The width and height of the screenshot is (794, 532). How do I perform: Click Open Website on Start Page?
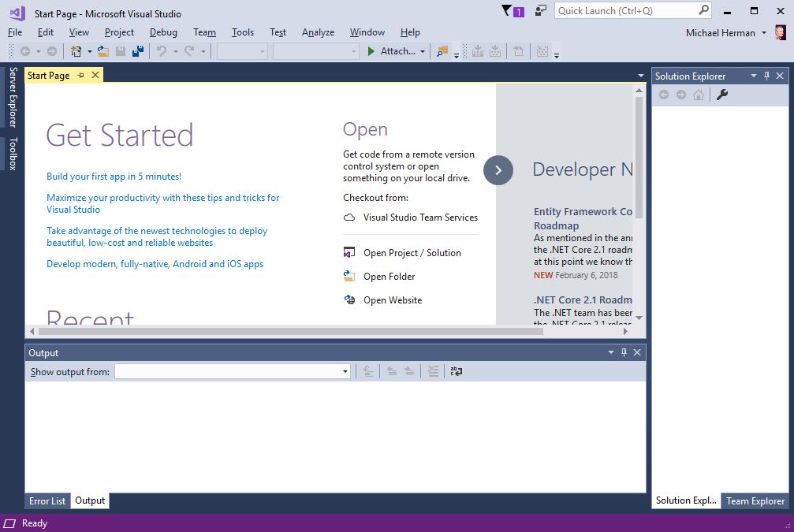pyautogui.click(x=383, y=300)
